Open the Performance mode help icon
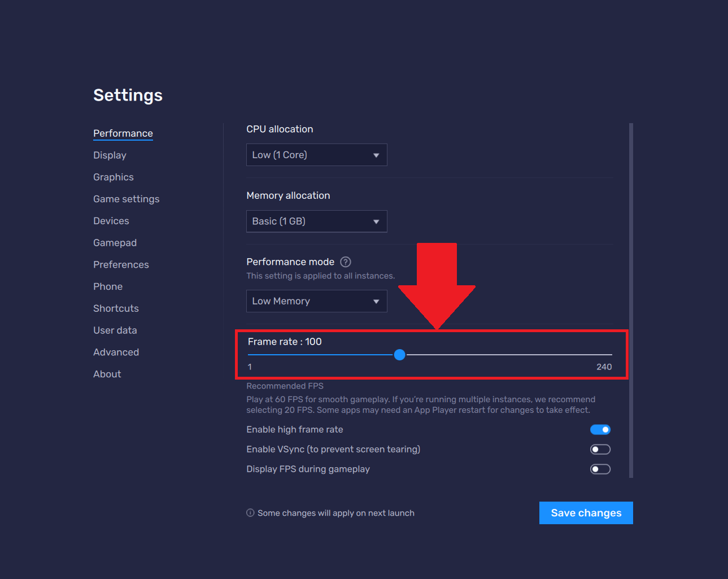This screenshot has height=579, width=728. click(346, 262)
